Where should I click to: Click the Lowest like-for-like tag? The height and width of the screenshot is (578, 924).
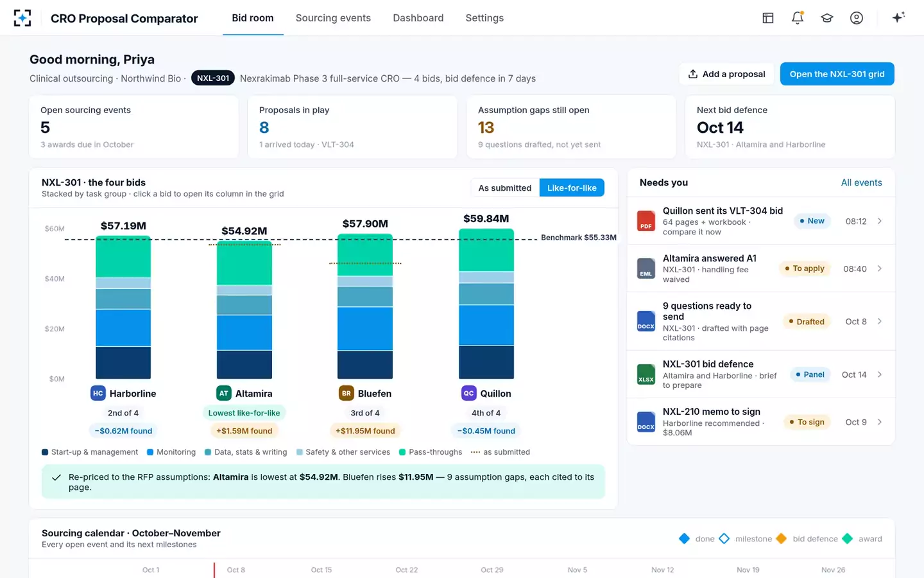click(x=244, y=413)
